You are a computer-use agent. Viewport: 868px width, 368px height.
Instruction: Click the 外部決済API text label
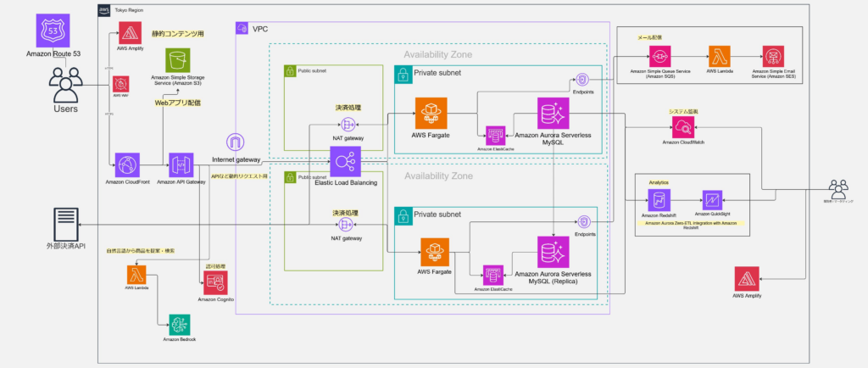coord(66,245)
